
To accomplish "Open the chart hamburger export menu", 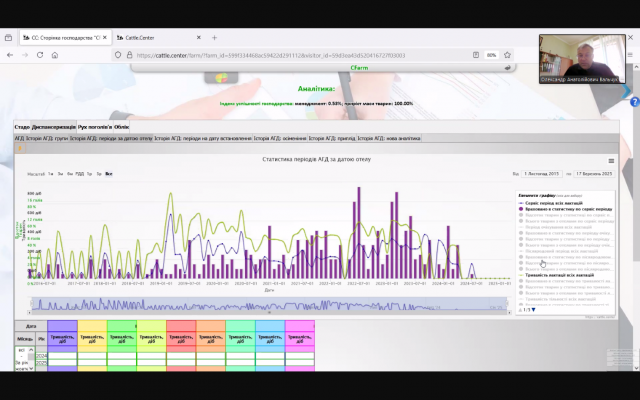I will pos(611,161).
